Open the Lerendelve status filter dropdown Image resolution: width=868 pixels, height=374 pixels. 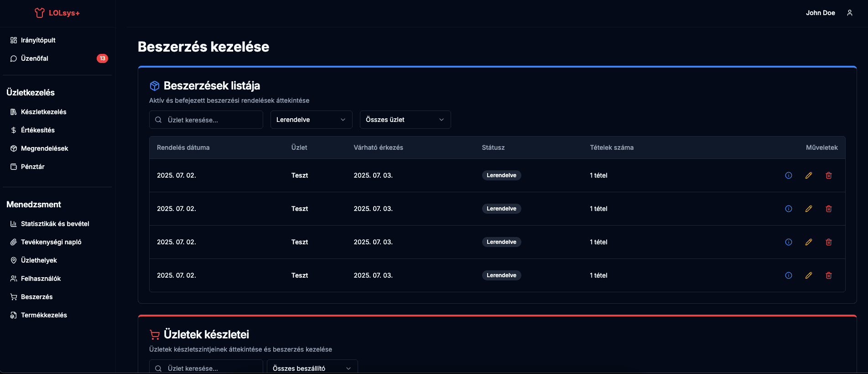[311, 120]
